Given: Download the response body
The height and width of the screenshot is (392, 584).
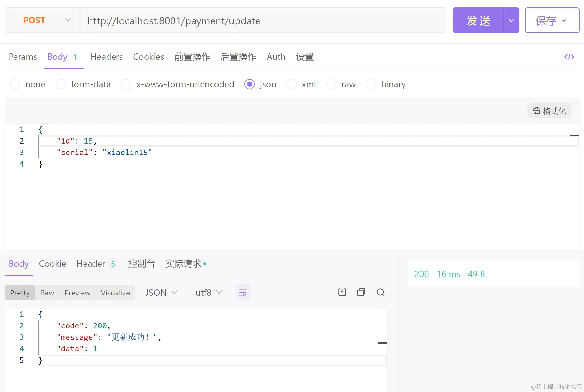Looking at the screenshot, I should click(x=342, y=292).
